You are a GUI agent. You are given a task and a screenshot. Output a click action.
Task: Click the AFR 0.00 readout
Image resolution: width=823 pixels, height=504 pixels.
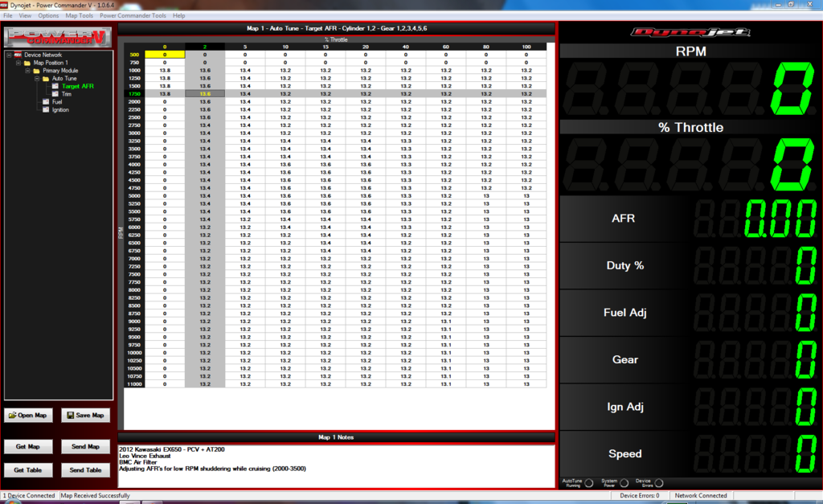coord(755,219)
